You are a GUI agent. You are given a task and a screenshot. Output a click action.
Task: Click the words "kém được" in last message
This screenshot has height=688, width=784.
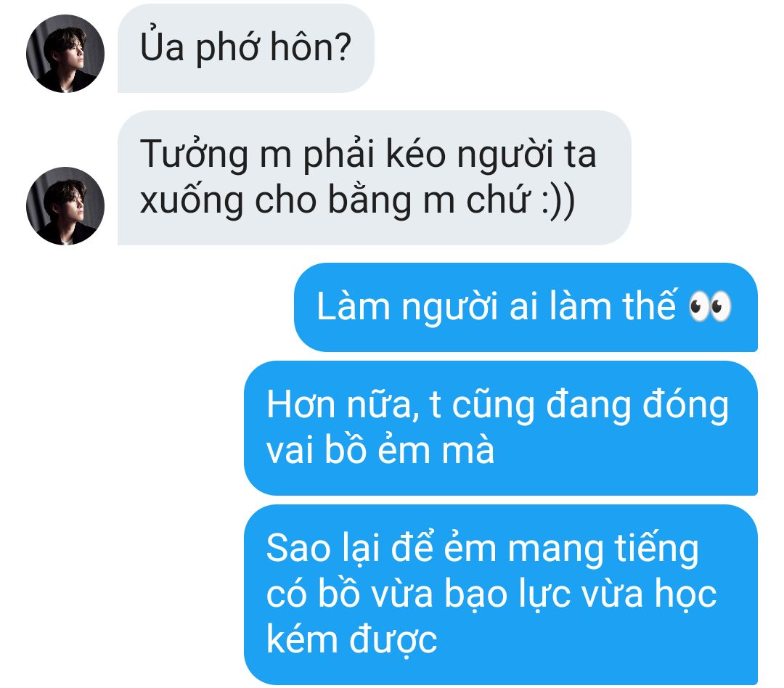[352, 639]
